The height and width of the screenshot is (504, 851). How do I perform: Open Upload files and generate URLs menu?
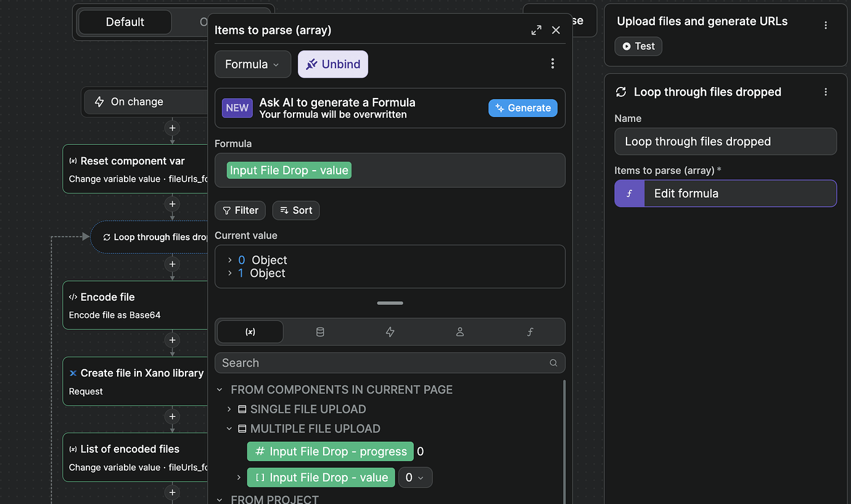[x=826, y=25]
